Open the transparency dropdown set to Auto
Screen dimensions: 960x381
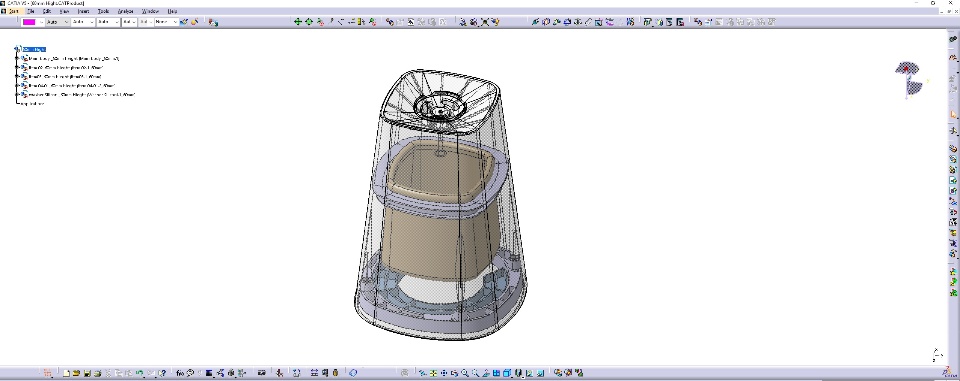58,22
